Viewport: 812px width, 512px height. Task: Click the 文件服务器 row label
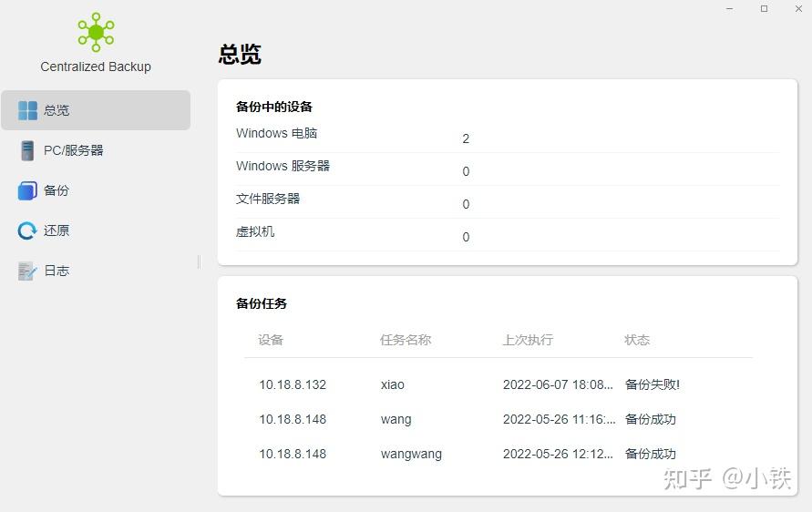(x=268, y=199)
